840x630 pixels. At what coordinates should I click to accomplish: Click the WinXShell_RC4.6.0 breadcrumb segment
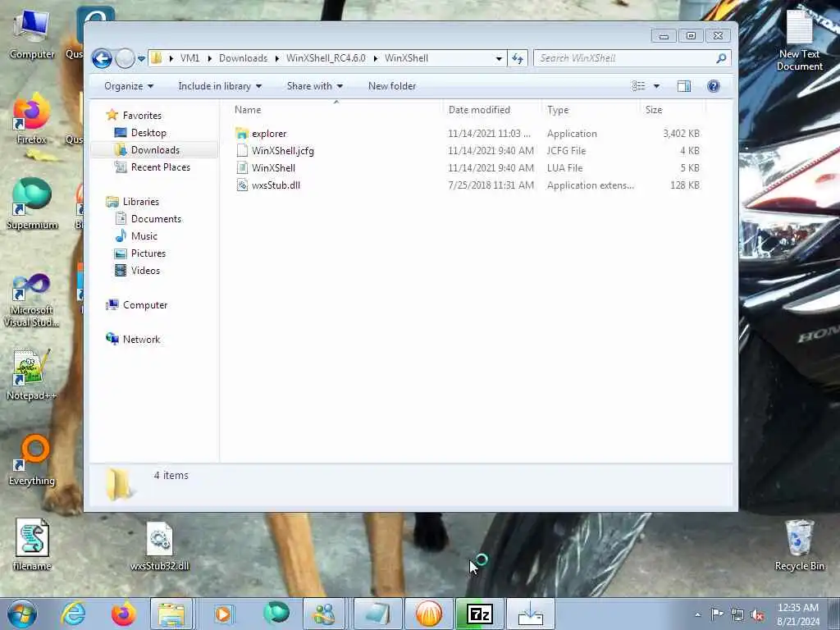point(326,58)
